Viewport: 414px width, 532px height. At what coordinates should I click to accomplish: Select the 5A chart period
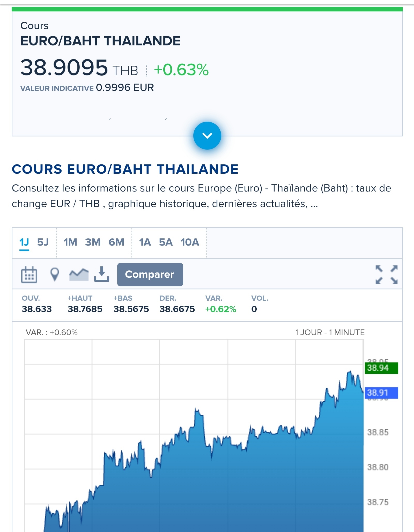(166, 242)
